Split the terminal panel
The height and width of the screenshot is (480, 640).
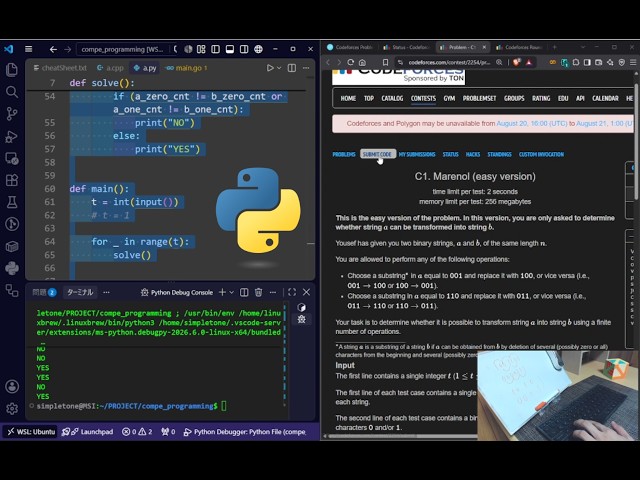[244, 292]
